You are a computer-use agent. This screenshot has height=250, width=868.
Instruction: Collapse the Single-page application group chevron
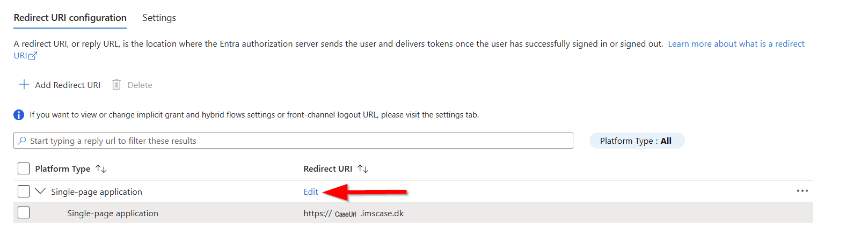[40, 191]
